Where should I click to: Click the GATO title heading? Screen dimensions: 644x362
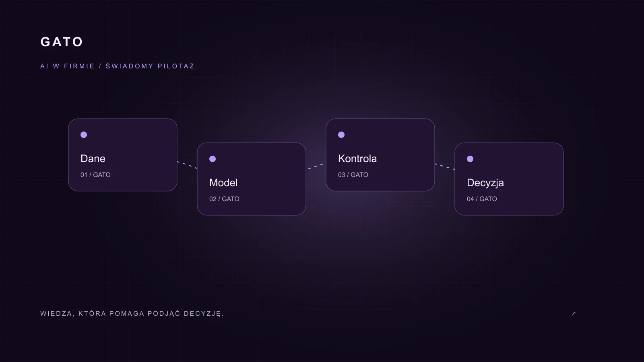tap(62, 42)
